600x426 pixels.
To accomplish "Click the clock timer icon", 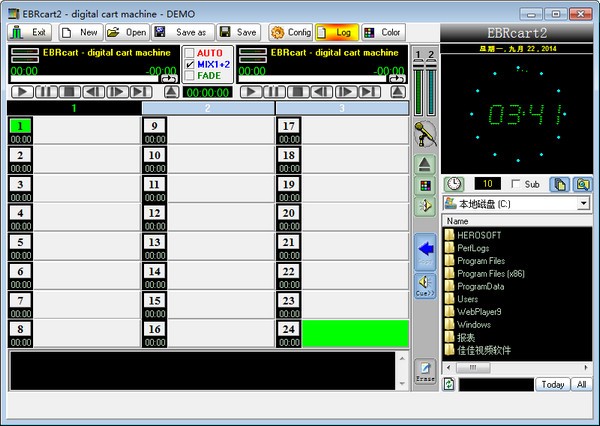I will click(x=454, y=184).
